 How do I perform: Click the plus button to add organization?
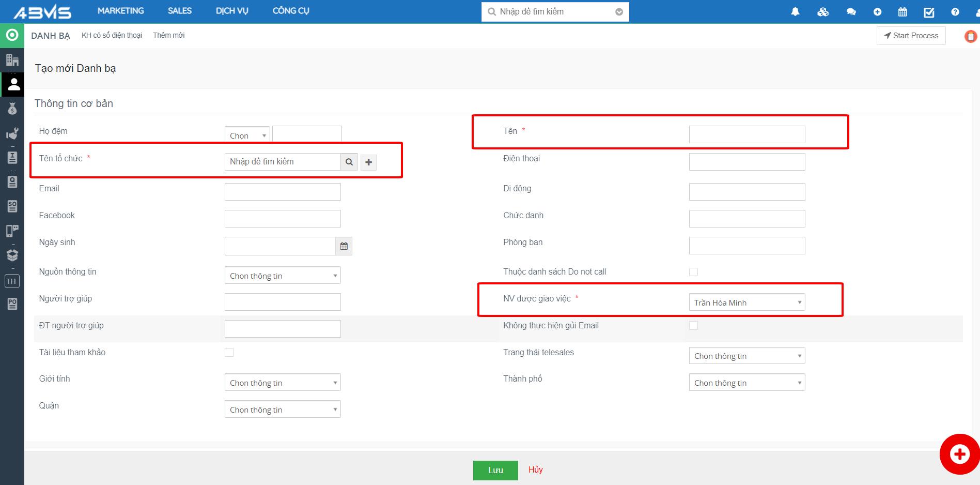tap(368, 162)
